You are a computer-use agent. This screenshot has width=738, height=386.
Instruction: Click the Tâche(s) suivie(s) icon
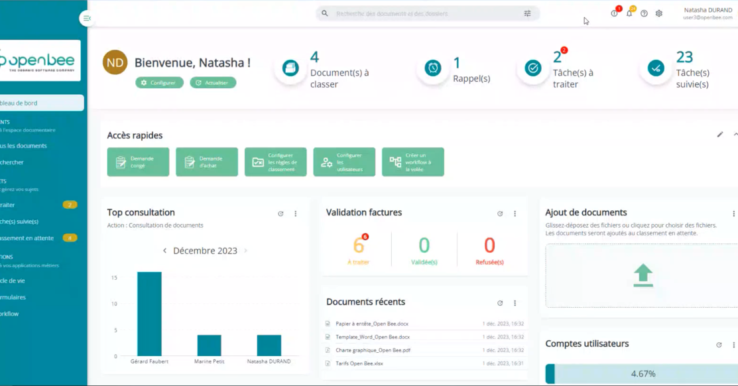coord(656,68)
